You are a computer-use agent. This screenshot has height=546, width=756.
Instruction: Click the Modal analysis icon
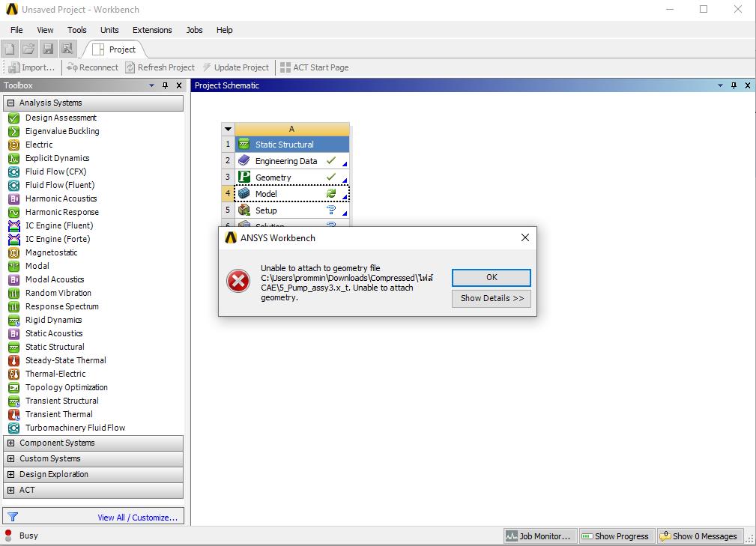(14, 266)
